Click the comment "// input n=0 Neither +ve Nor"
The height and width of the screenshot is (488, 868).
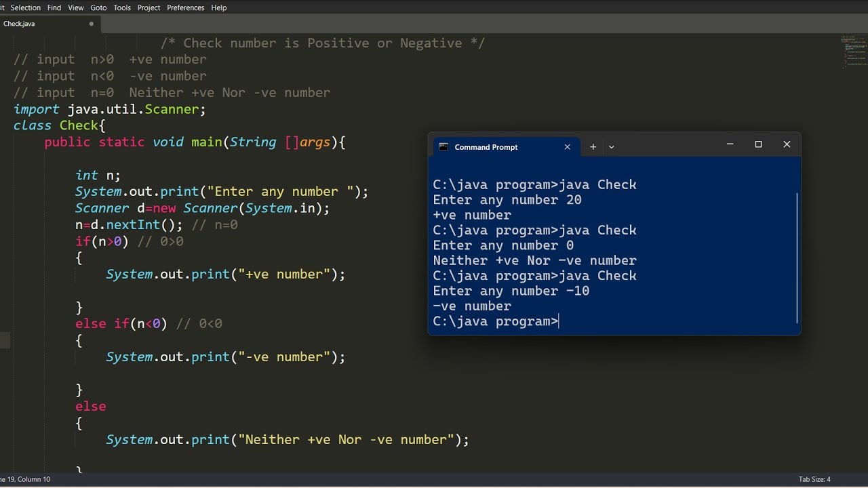click(x=172, y=93)
